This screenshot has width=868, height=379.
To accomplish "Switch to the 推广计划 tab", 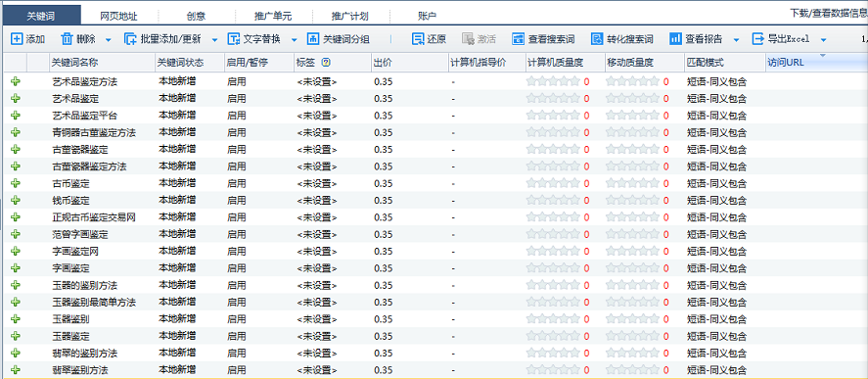I will click(350, 16).
